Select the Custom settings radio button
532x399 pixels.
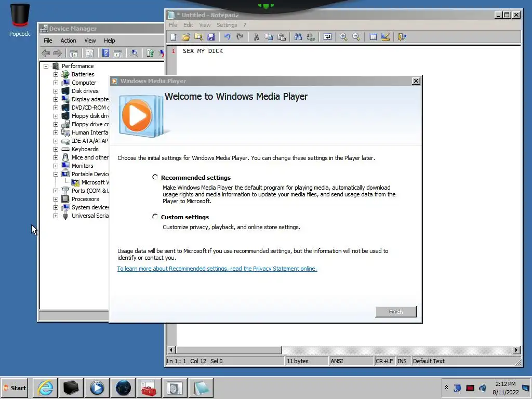[155, 217]
